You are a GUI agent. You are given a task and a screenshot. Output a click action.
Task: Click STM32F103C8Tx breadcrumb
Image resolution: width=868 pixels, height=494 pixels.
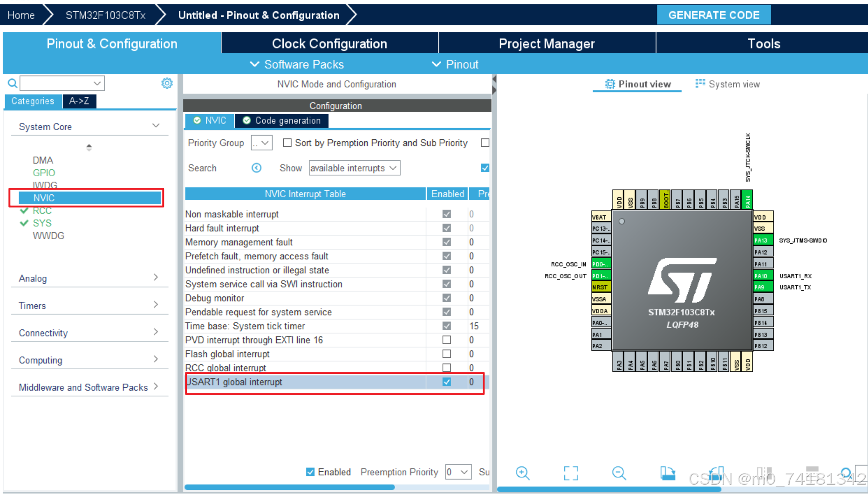pyautogui.click(x=105, y=15)
